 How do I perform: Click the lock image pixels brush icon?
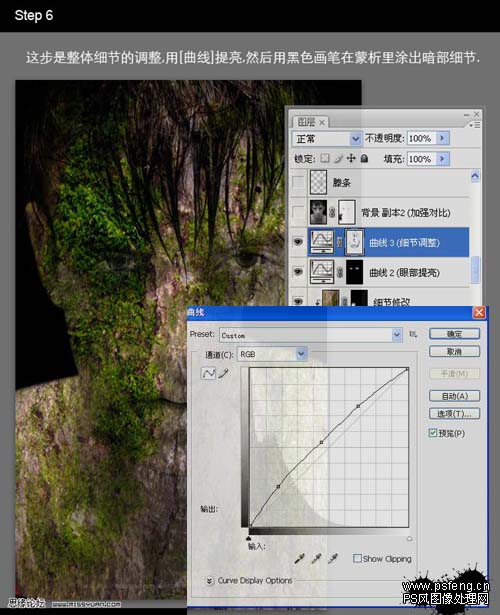coord(338,158)
